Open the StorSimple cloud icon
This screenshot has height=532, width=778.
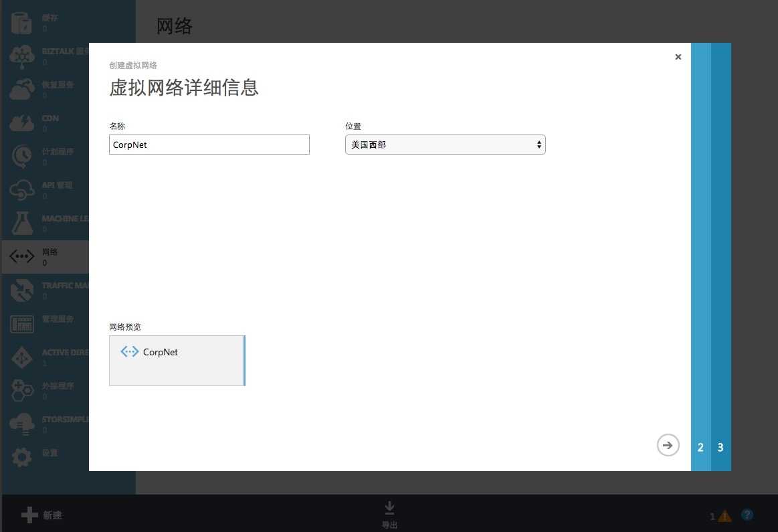pyautogui.click(x=22, y=424)
